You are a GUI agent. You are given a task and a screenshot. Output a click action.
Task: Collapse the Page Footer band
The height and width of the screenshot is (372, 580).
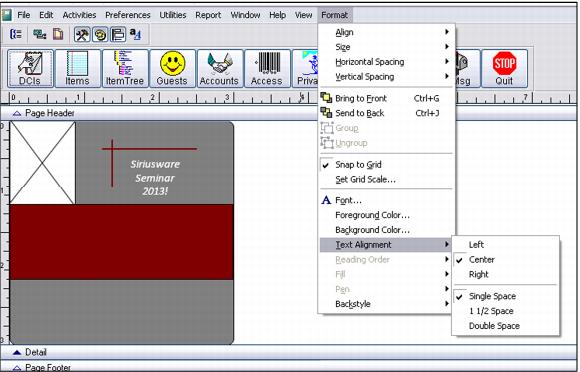point(17,368)
